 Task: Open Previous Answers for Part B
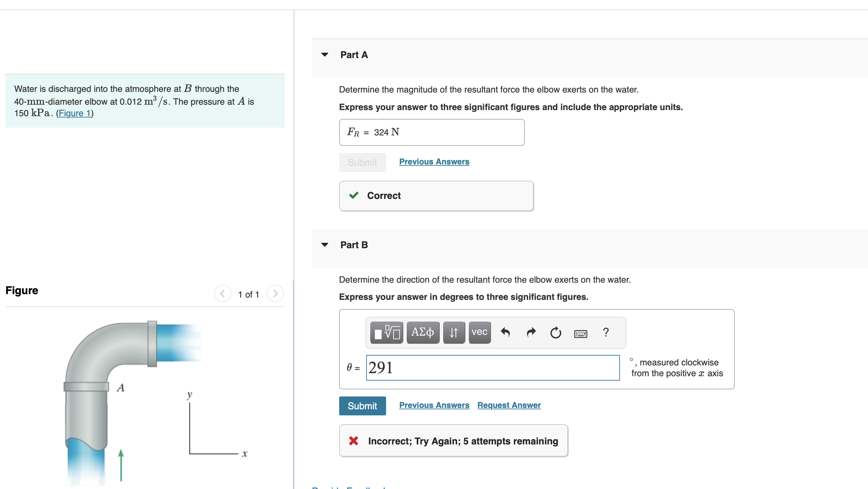[434, 405]
